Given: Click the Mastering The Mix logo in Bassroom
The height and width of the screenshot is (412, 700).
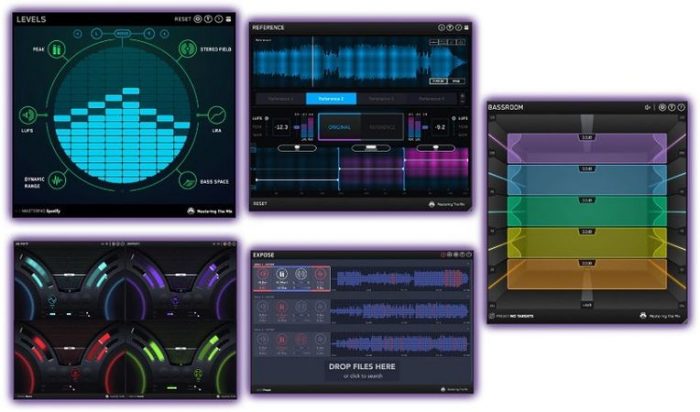Looking at the screenshot, I should 660,315.
